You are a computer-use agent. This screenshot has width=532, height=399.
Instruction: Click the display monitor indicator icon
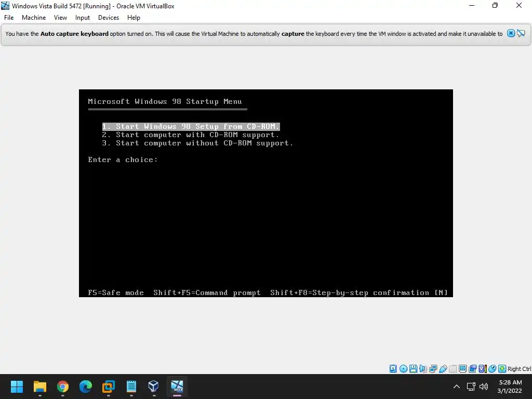[462, 368]
